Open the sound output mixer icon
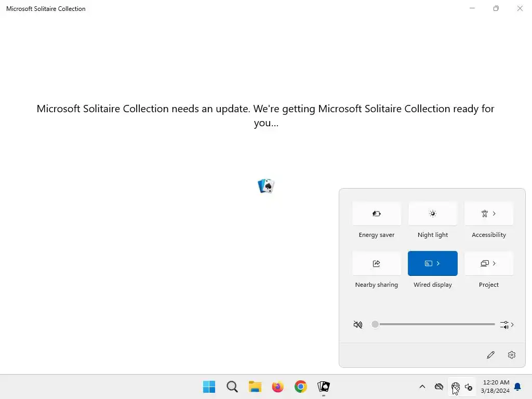The width and height of the screenshot is (532, 399). [x=504, y=325]
